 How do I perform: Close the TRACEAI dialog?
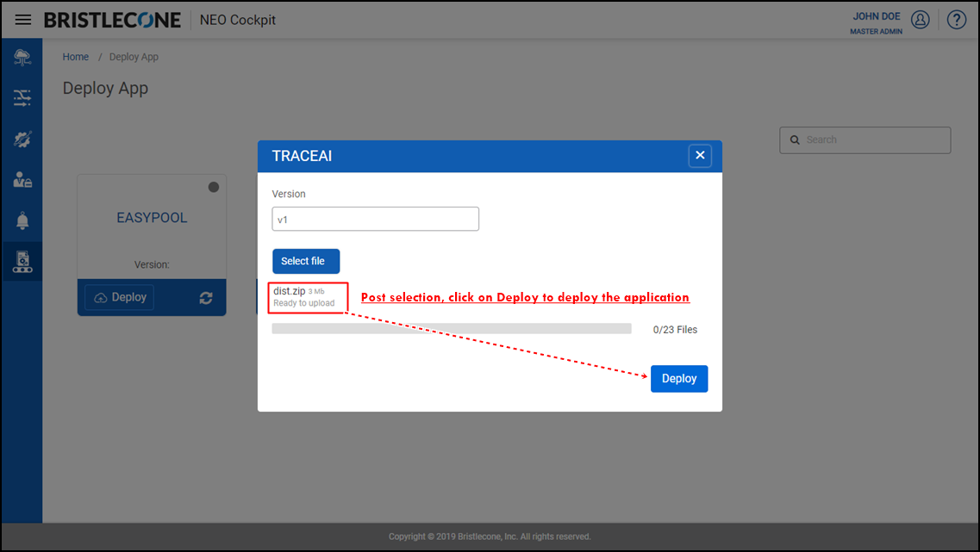point(700,156)
